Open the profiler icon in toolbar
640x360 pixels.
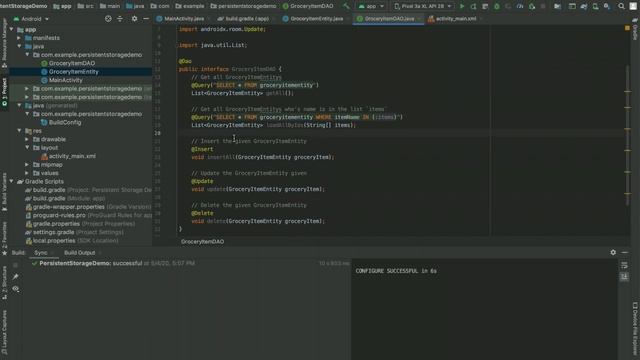[520, 6]
